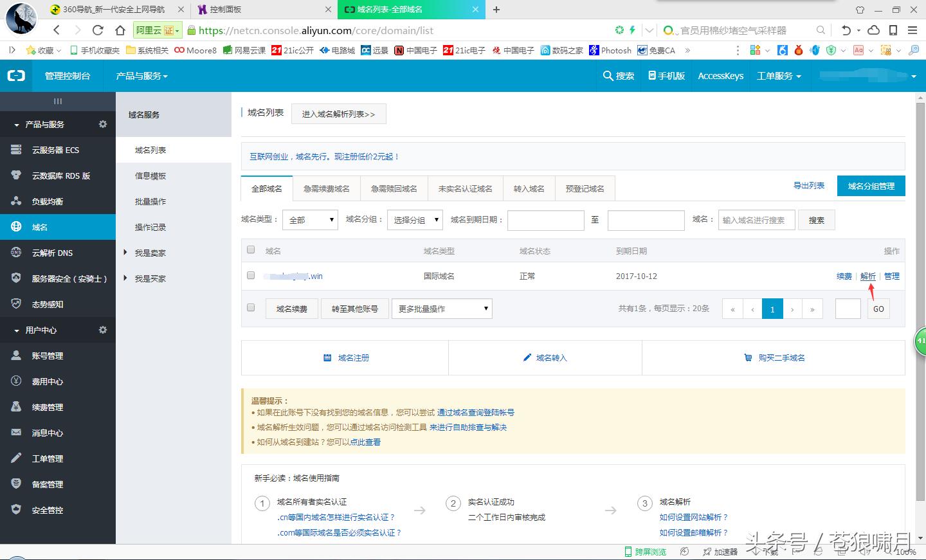
Task: Click the page number input beside GO
Action: tap(848, 309)
